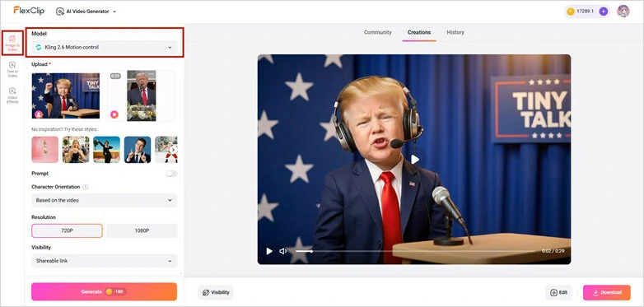Choose the blonde woman style thumbnail
Screen dimensions: 644x307
point(76,150)
